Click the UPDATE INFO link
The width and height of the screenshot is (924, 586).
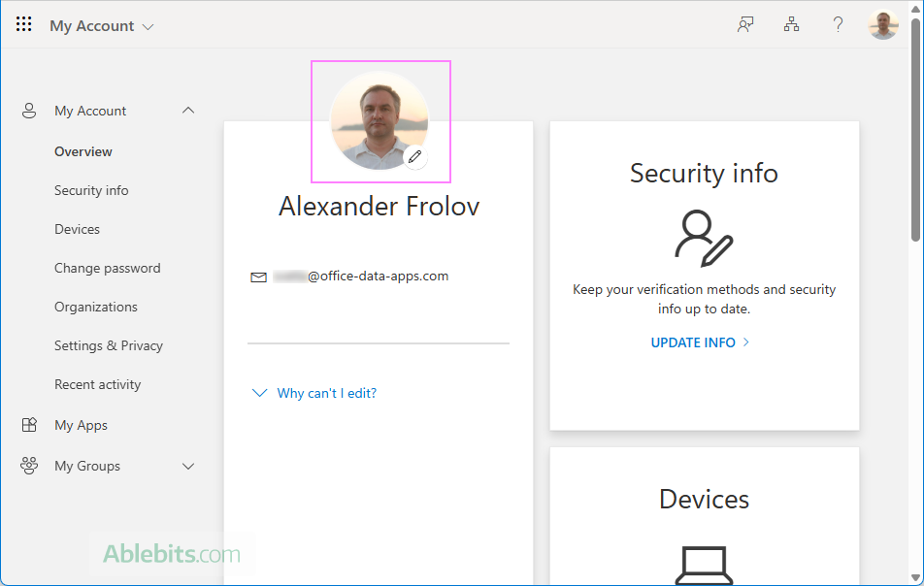[700, 342]
